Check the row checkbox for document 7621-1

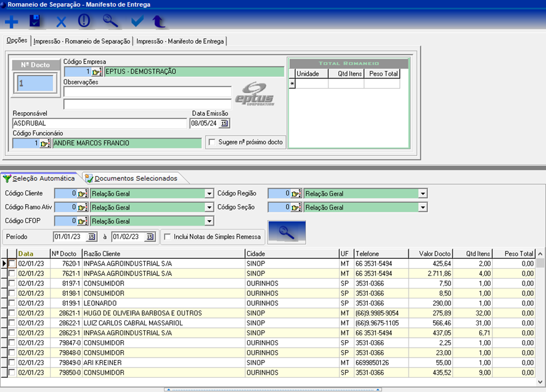tap(12, 274)
